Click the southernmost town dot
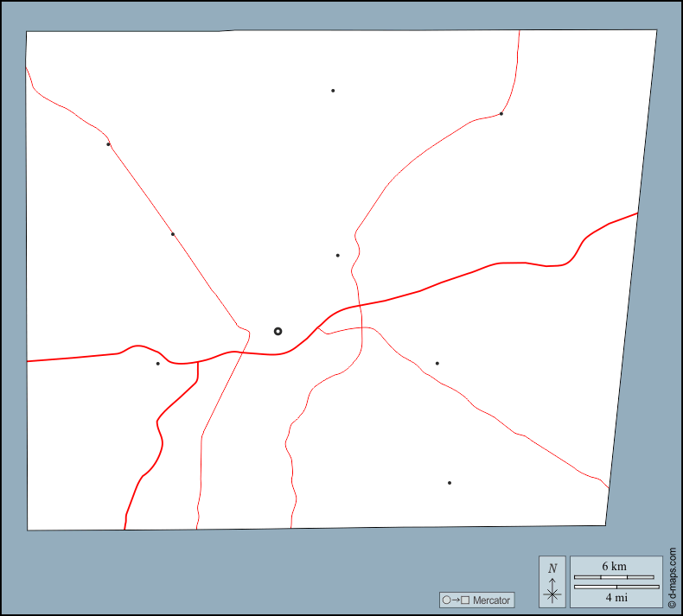This screenshot has width=683, height=616. [x=450, y=483]
